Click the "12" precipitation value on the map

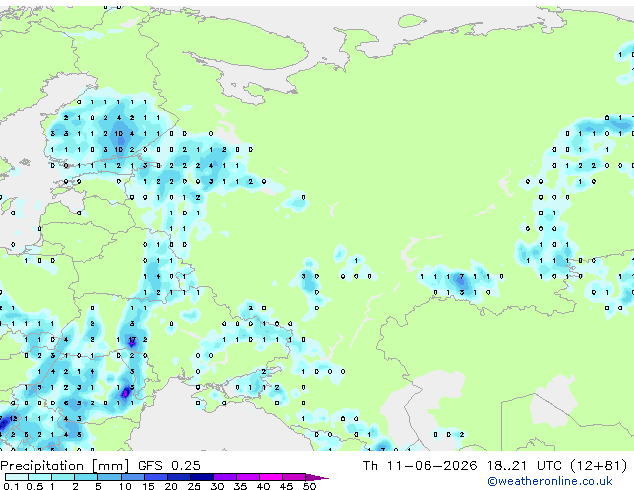pos(13,418)
